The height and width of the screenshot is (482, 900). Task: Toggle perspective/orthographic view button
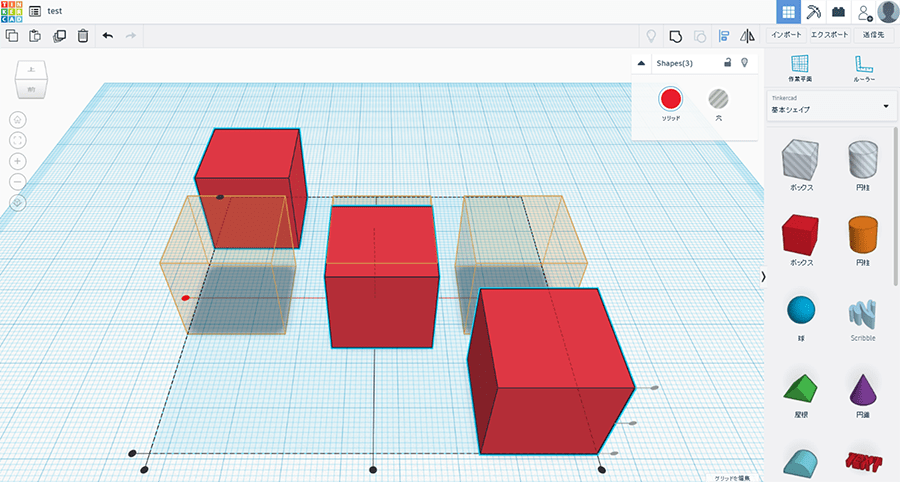pos(18,203)
